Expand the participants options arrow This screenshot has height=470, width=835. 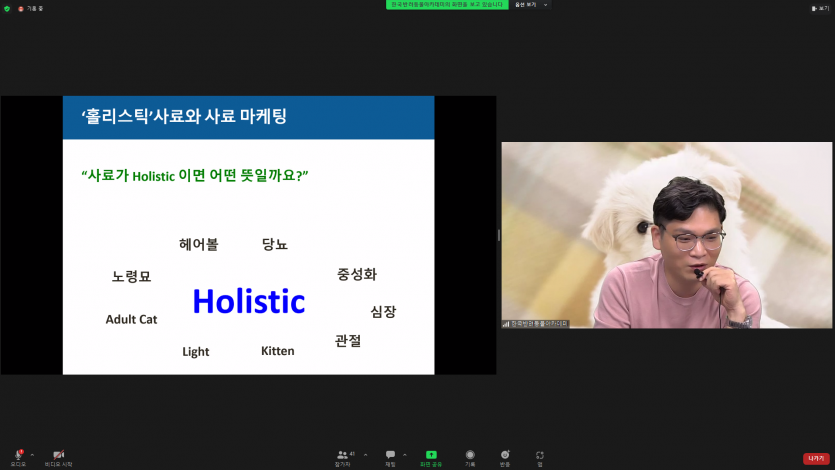pos(365,455)
